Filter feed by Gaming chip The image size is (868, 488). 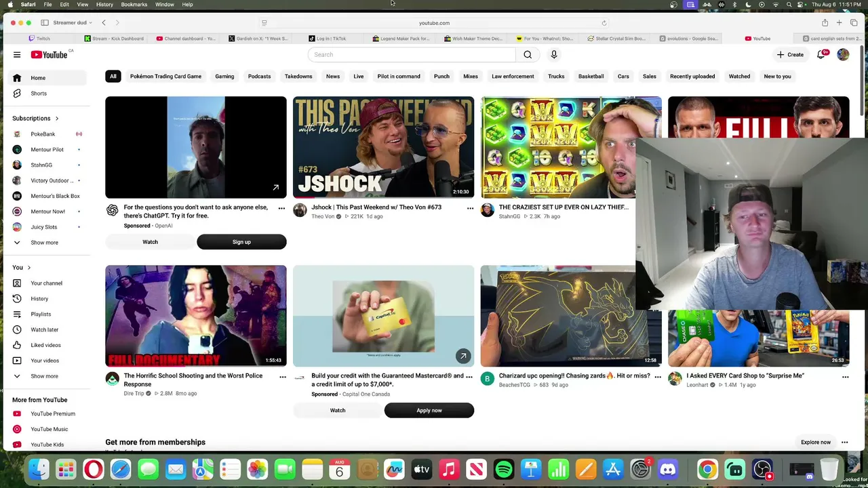tap(224, 77)
